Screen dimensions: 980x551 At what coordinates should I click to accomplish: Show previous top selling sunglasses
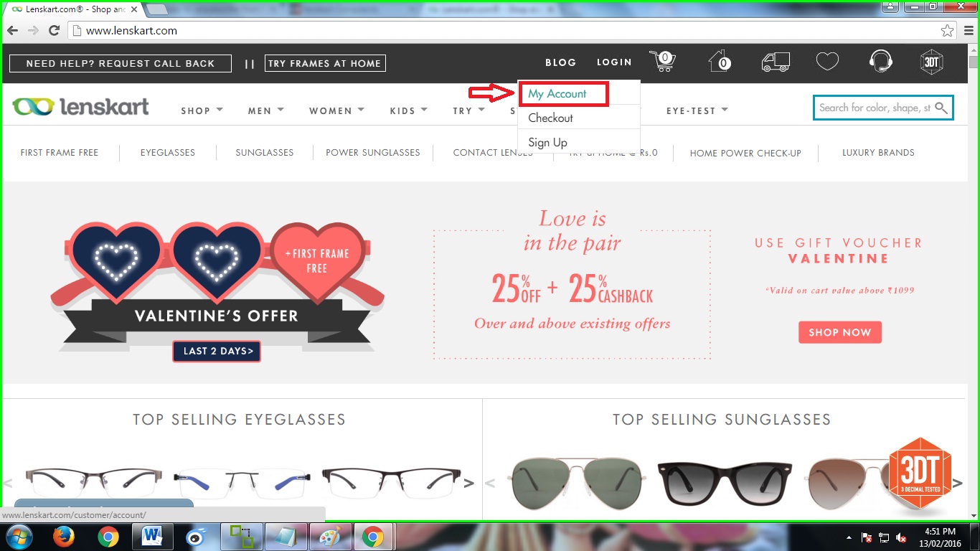click(x=491, y=483)
